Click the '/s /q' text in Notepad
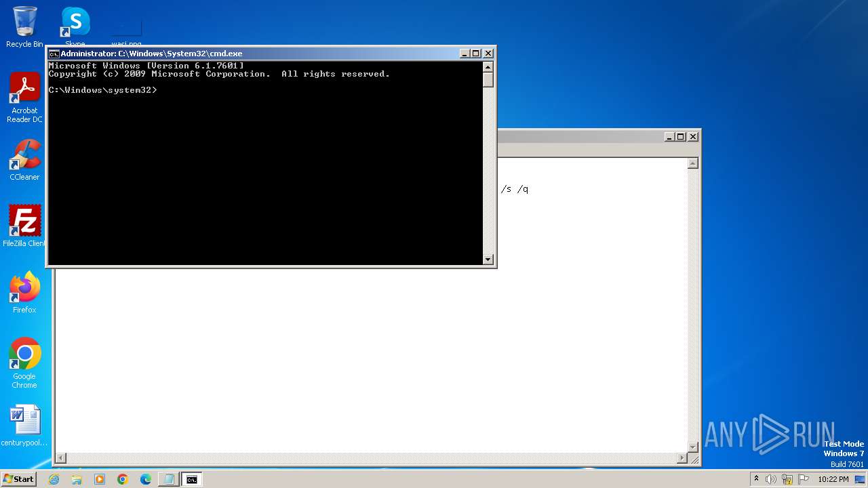 pyautogui.click(x=515, y=189)
